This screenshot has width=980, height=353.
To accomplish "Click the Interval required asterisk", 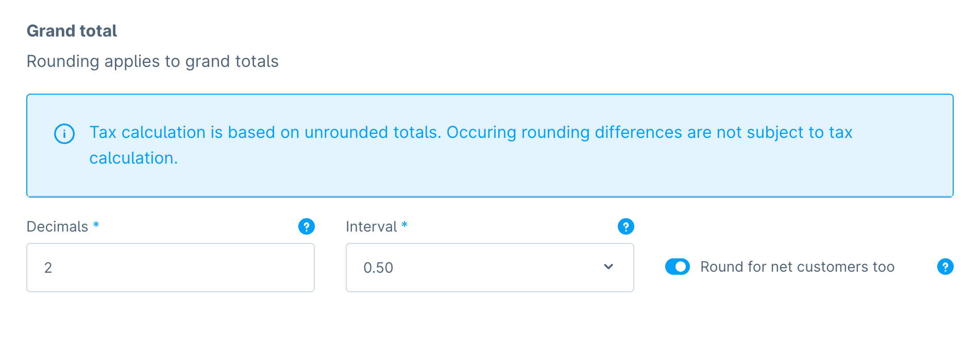I will [404, 225].
